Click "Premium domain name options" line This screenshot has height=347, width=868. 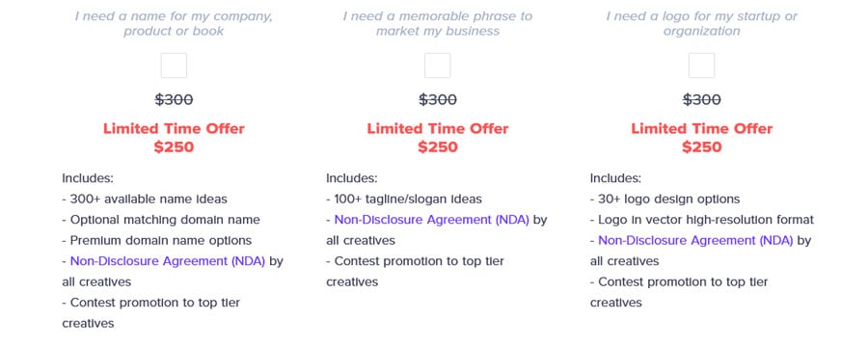156,241
